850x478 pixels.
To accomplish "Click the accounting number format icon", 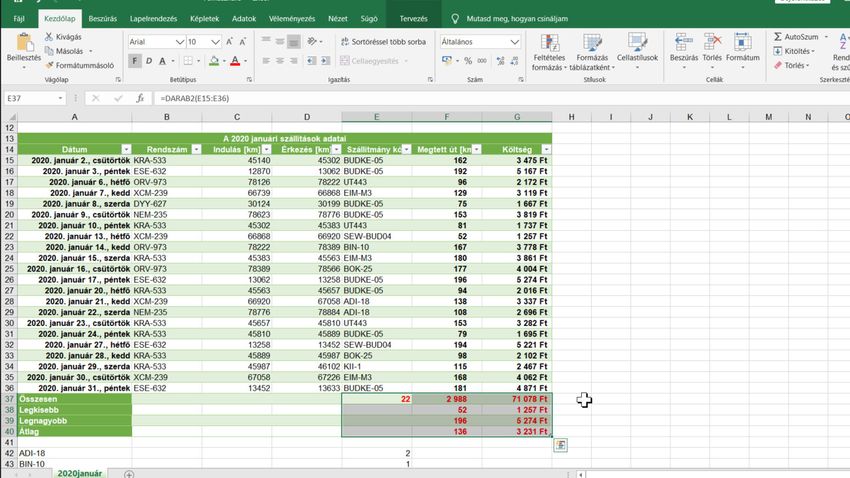I will [447, 61].
